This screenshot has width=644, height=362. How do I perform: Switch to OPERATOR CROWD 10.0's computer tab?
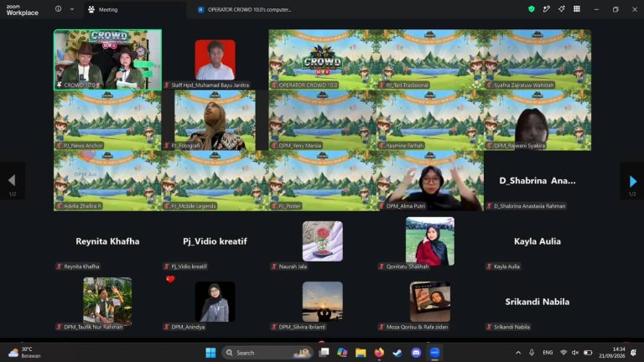(x=244, y=9)
